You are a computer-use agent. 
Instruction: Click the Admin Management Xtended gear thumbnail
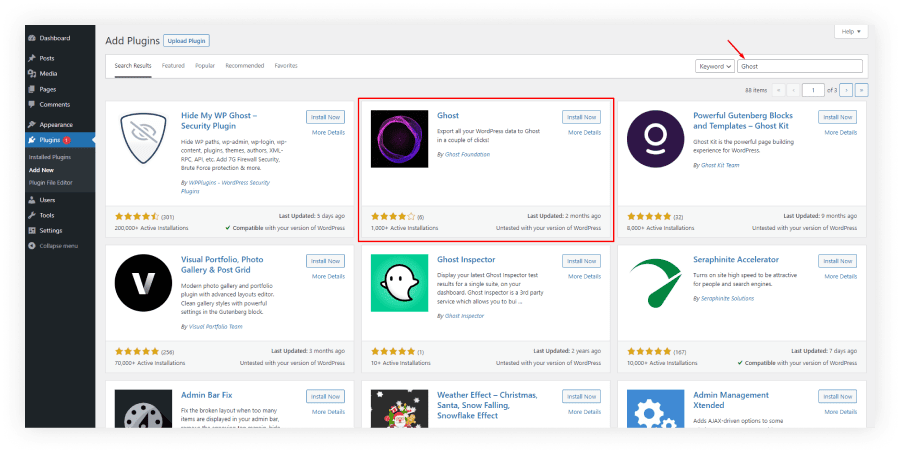[x=655, y=409]
